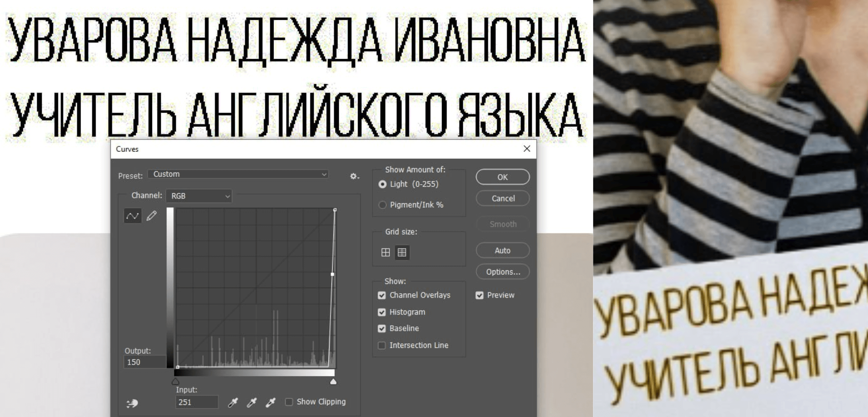This screenshot has height=417, width=868.
Task: Select the Pigment/Ink % radio button
Action: pyautogui.click(x=382, y=205)
